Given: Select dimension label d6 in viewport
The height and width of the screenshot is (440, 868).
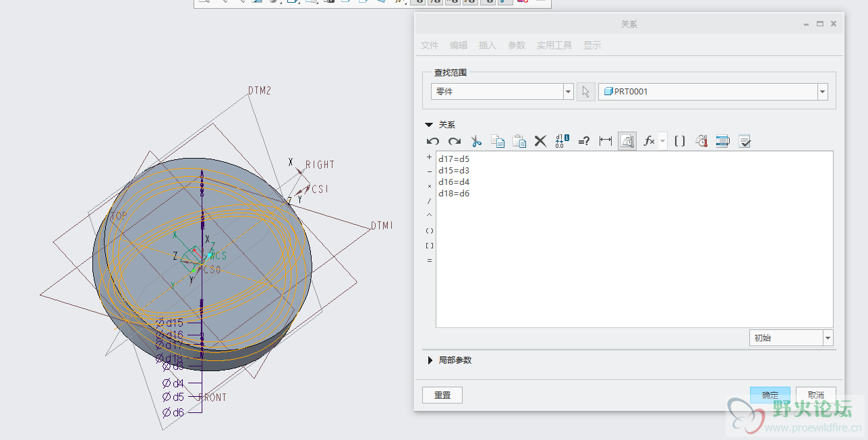Looking at the screenshot, I should click(x=173, y=412).
